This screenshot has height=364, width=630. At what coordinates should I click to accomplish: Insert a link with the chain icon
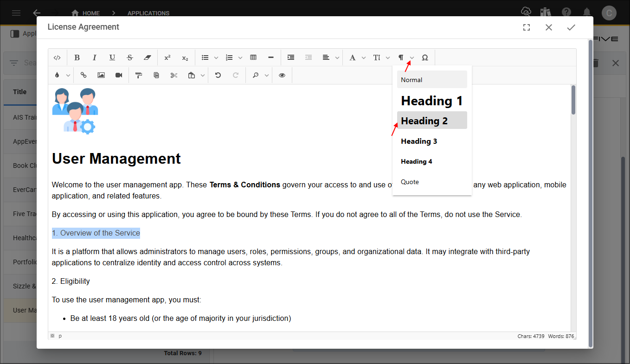(x=84, y=75)
